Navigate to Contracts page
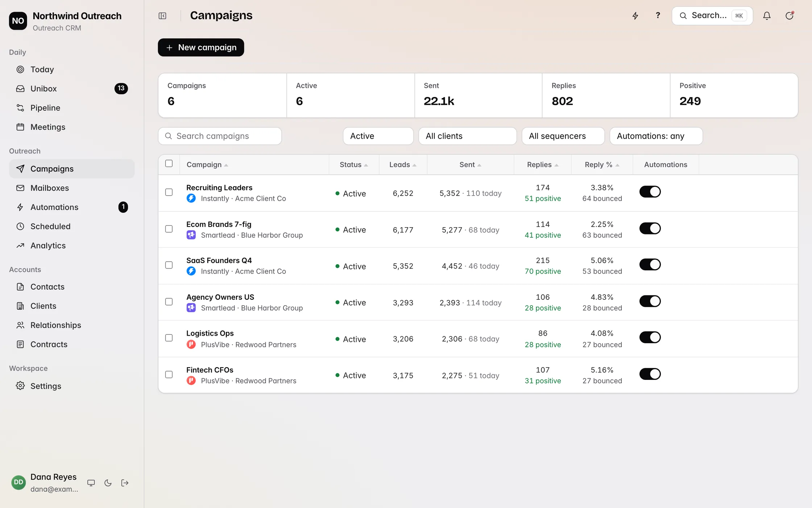 72,344
